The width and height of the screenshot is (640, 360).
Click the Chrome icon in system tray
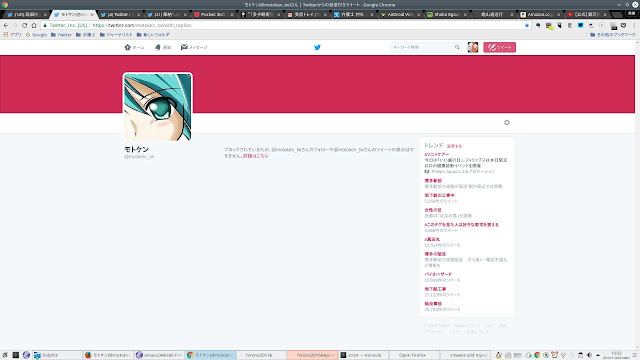pyautogui.click(x=537, y=355)
